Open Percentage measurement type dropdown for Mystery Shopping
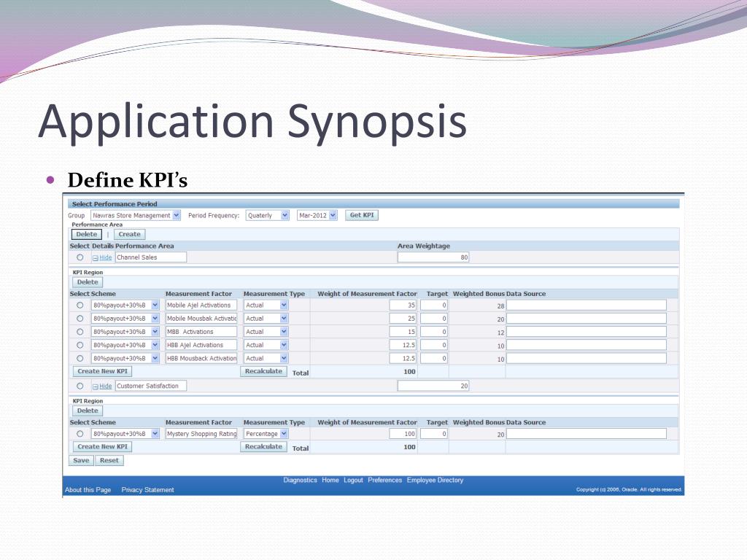The width and height of the screenshot is (747, 560). click(x=266, y=434)
